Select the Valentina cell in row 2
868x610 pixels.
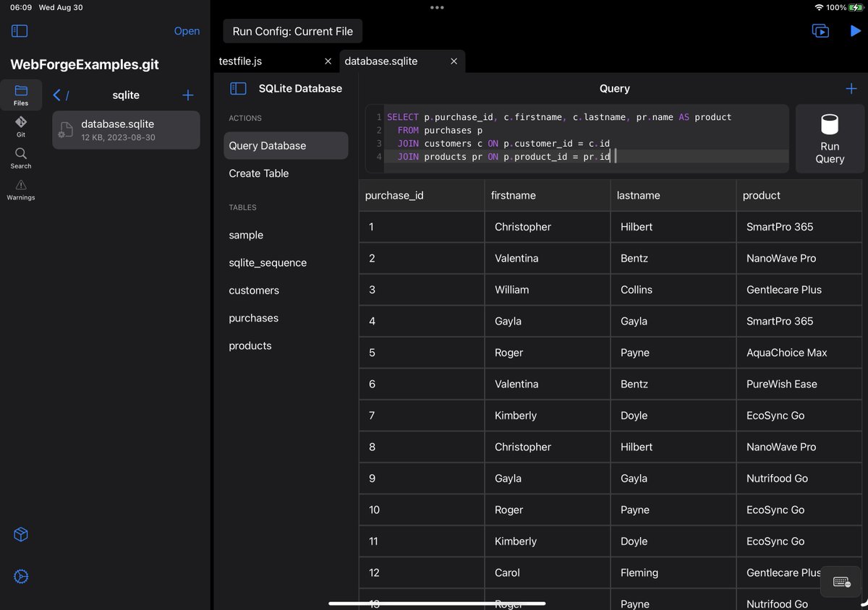pyautogui.click(x=548, y=258)
